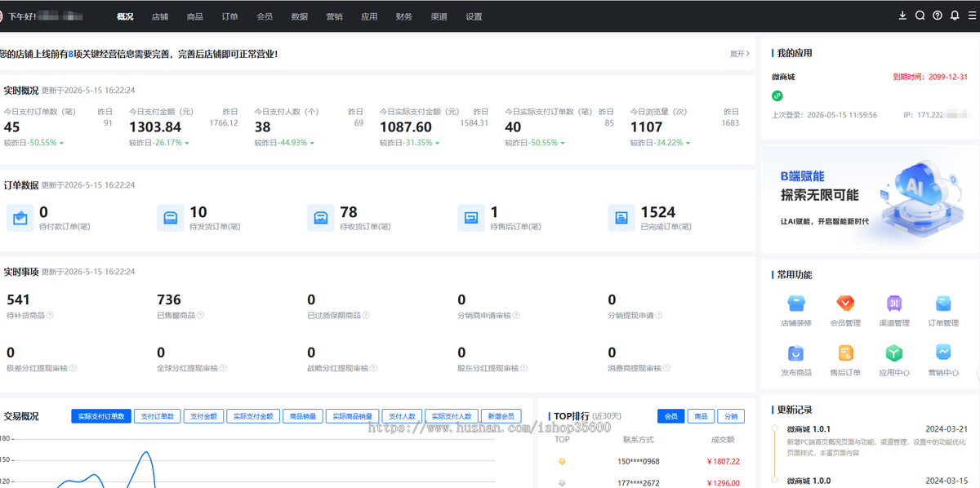
Task: Click the 541 待补货商品 count
Action: (x=18, y=299)
